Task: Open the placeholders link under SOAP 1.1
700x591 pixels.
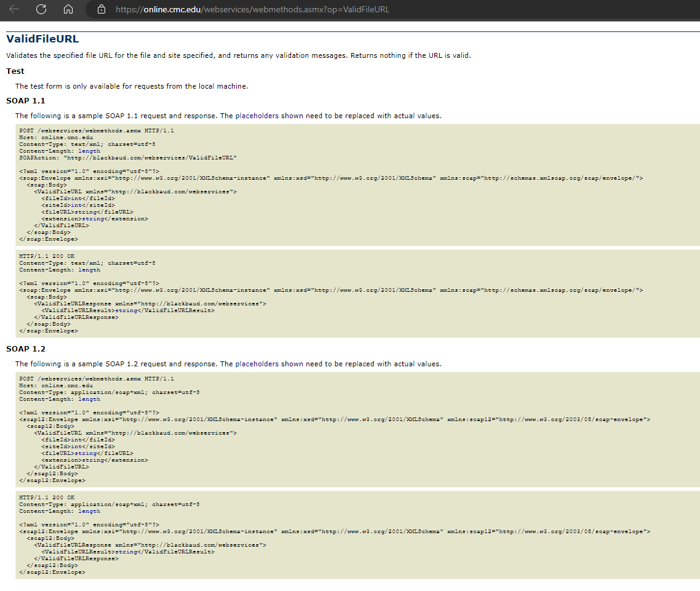Action: [x=257, y=116]
